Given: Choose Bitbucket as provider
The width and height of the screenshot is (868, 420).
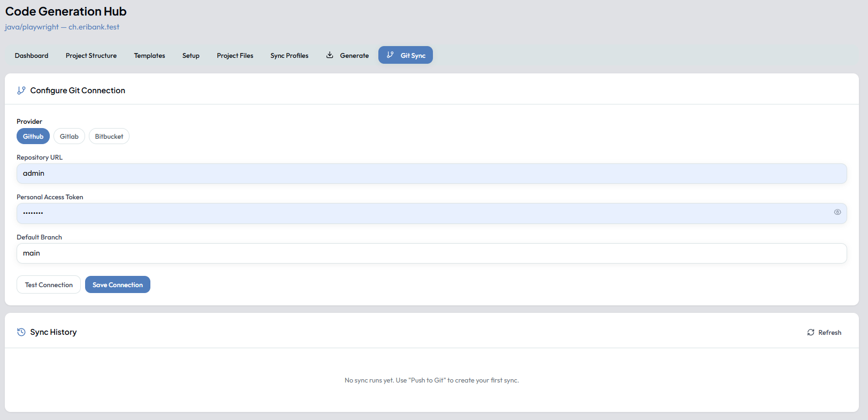Looking at the screenshot, I should tap(109, 136).
